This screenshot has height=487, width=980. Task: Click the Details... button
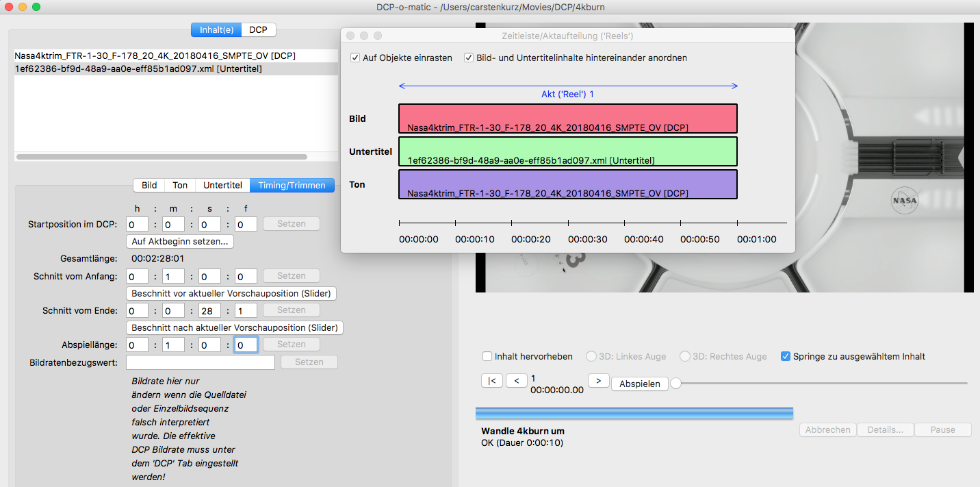click(x=886, y=429)
